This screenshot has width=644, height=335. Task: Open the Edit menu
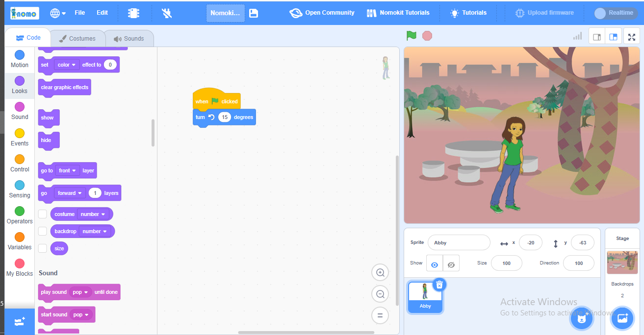pyautogui.click(x=102, y=13)
